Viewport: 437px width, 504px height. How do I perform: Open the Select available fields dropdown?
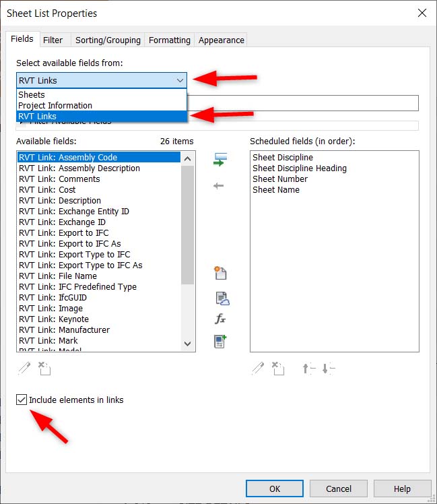tap(101, 80)
